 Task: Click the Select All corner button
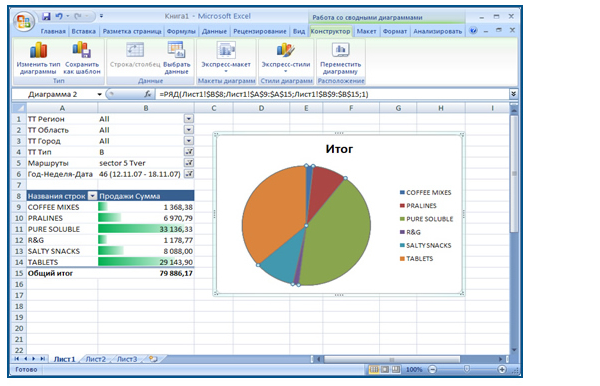click(19, 108)
